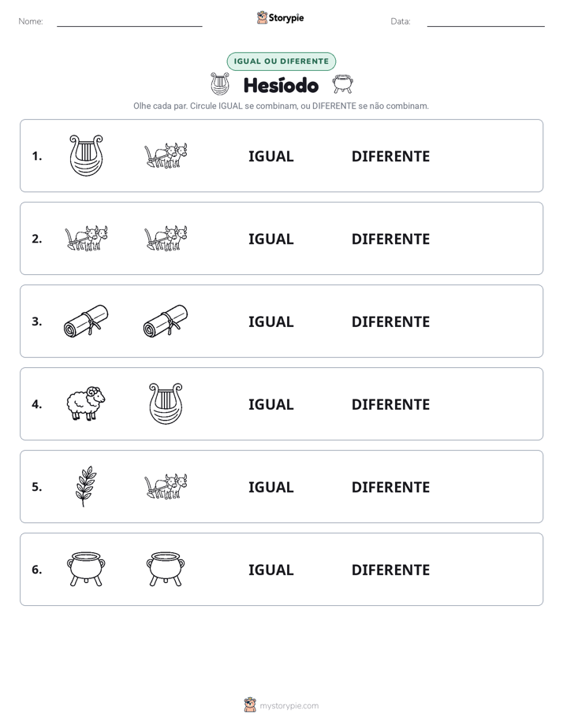Click the wheat sprig icon in row 5
The height and width of the screenshot is (728, 563).
86,486
